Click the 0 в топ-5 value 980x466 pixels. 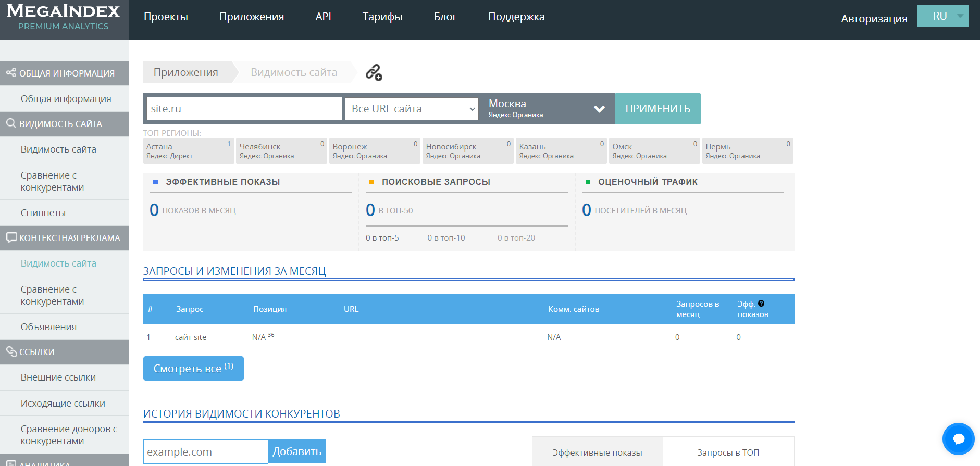point(382,238)
